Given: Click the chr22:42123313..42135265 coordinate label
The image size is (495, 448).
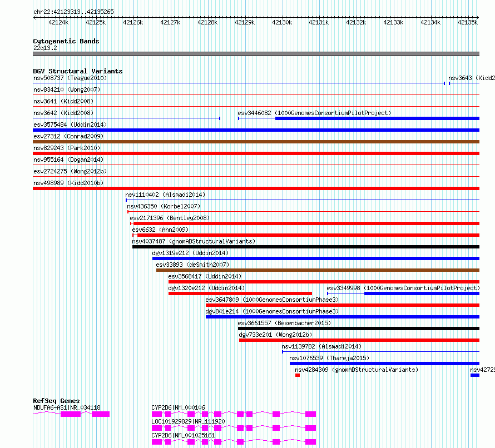Looking at the screenshot, I should point(73,12).
